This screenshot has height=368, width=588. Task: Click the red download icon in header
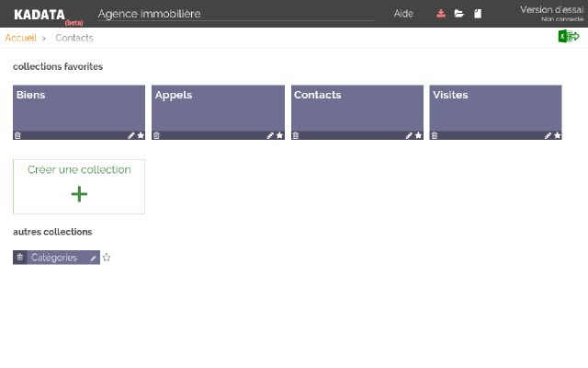[x=441, y=14]
